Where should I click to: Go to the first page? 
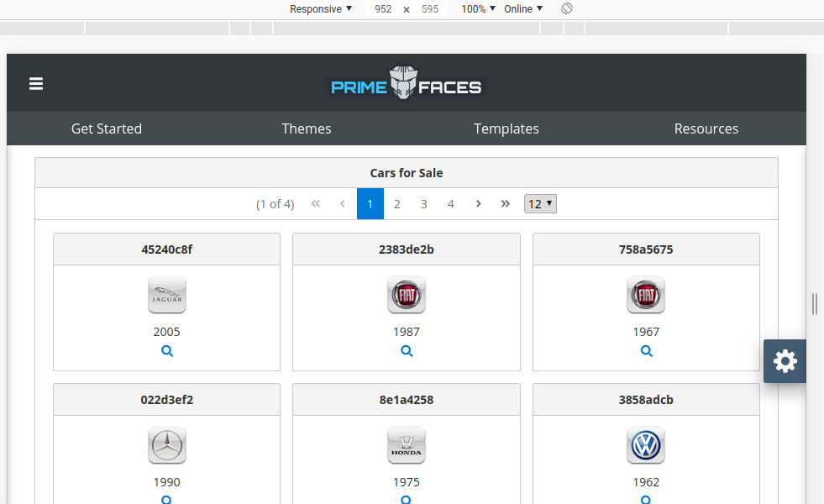click(x=315, y=203)
